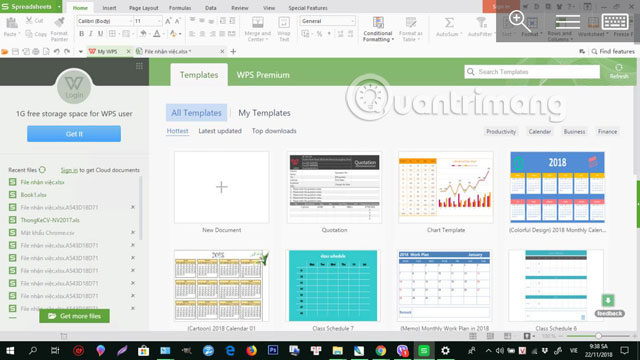Click the Print icon in quick toolbar
The width and height of the screenshot is (640, 360).
coord(36,52)
